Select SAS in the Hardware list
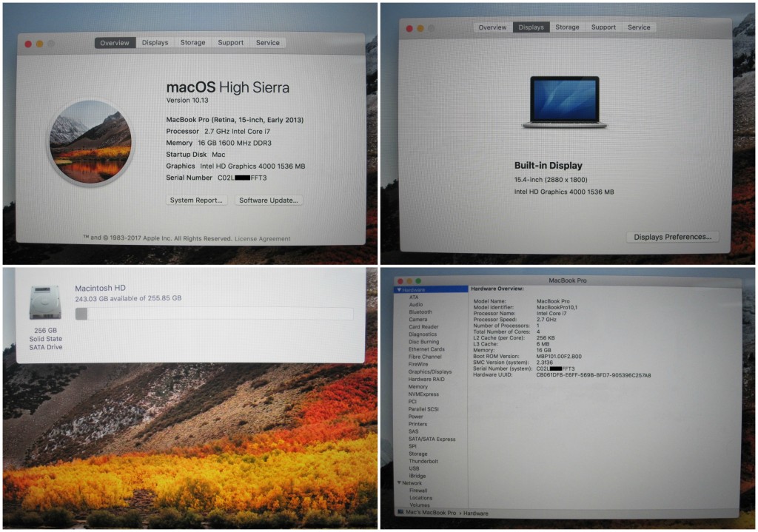The height and width of the screenshot is (532, 758). tap(413, 431)
